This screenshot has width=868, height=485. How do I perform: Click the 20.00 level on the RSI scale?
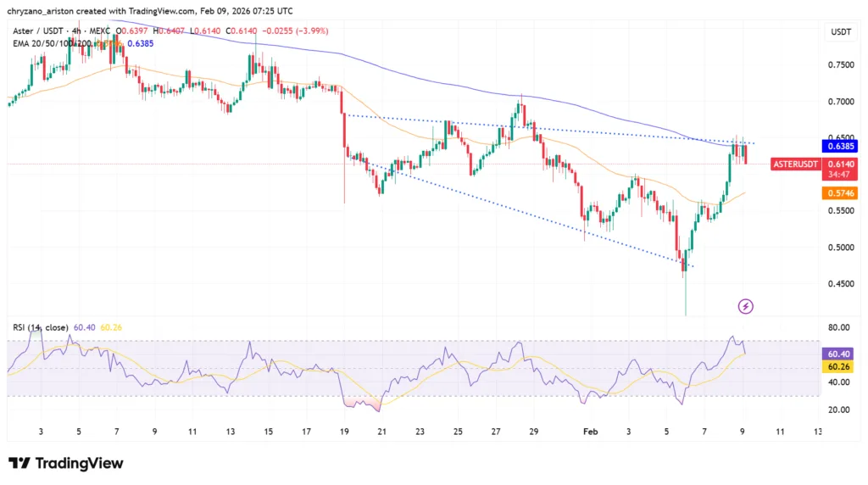838,410
